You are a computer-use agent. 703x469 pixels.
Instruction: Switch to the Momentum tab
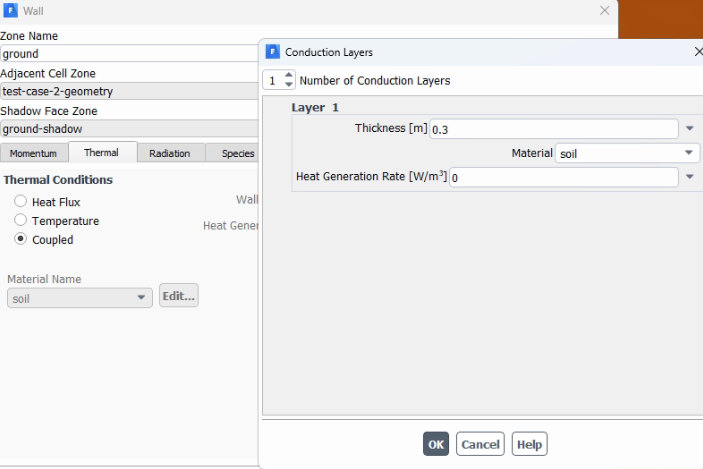click(x=33, y=153)
